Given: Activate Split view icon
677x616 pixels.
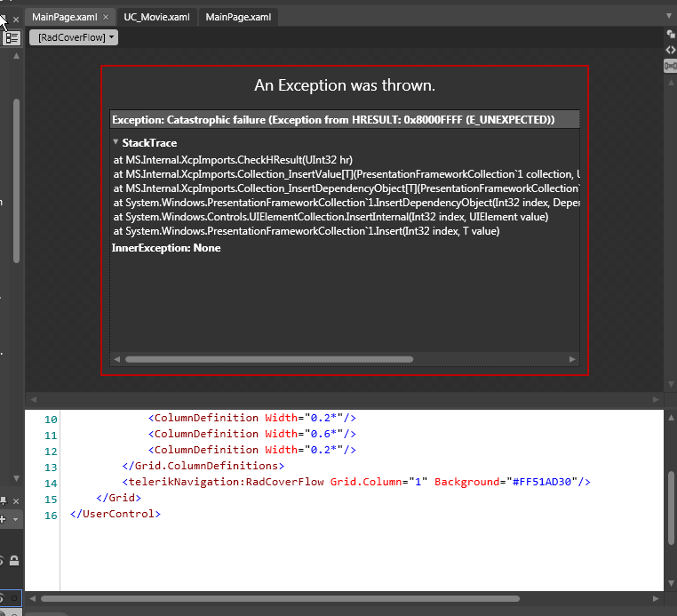Looking at the screenshot, I should coord(670,66).
